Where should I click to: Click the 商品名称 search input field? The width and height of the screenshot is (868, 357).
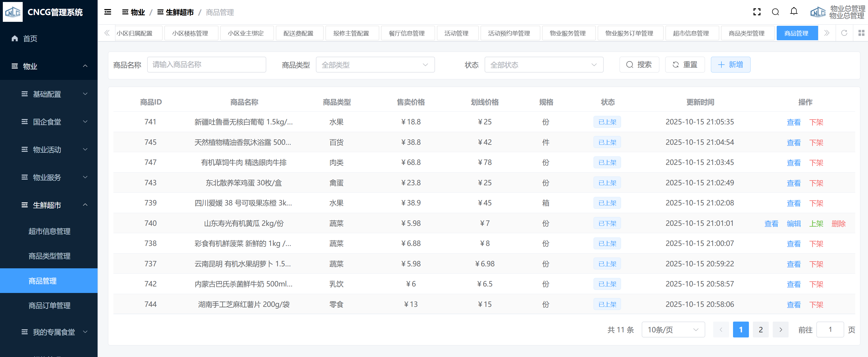tap(206, 65)
